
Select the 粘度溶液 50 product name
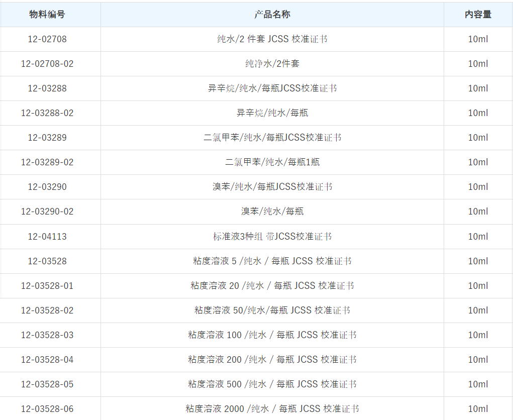point(272,310)
